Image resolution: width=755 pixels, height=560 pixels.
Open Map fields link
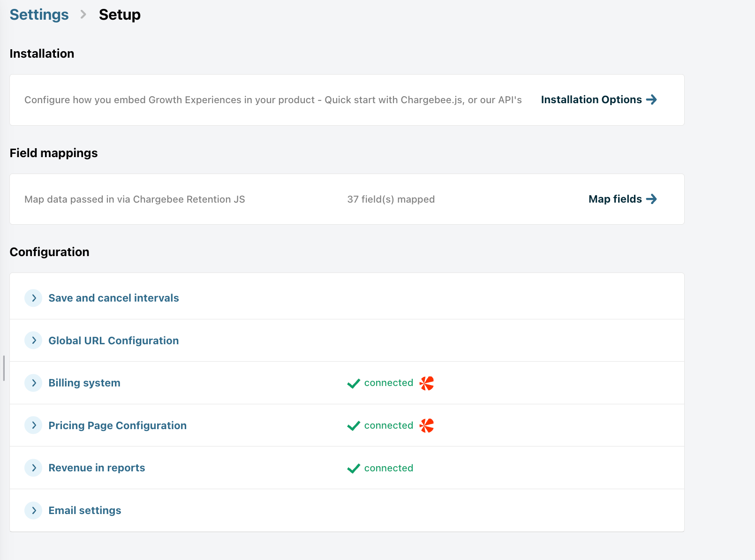pyautogui.click(x=623, y=199)
